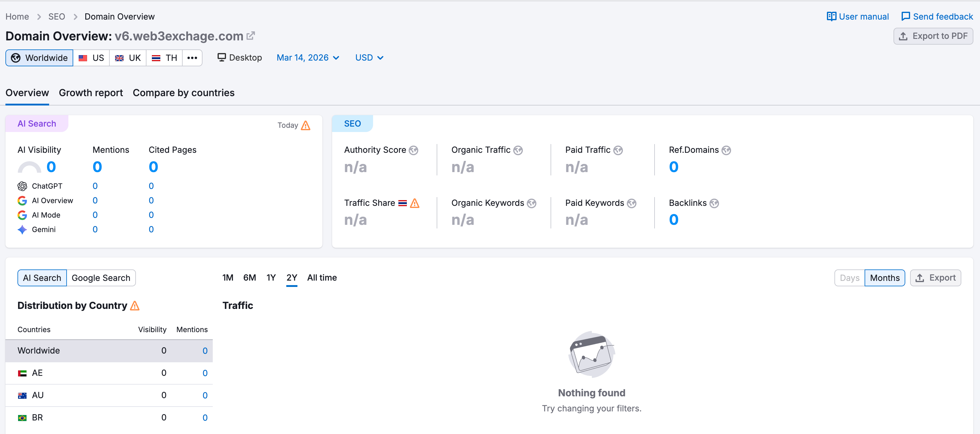The width and height of the screenshot is (980, 434).
Task: Open the v6.web3exchage.com domain link
Action: click(179, 36)
